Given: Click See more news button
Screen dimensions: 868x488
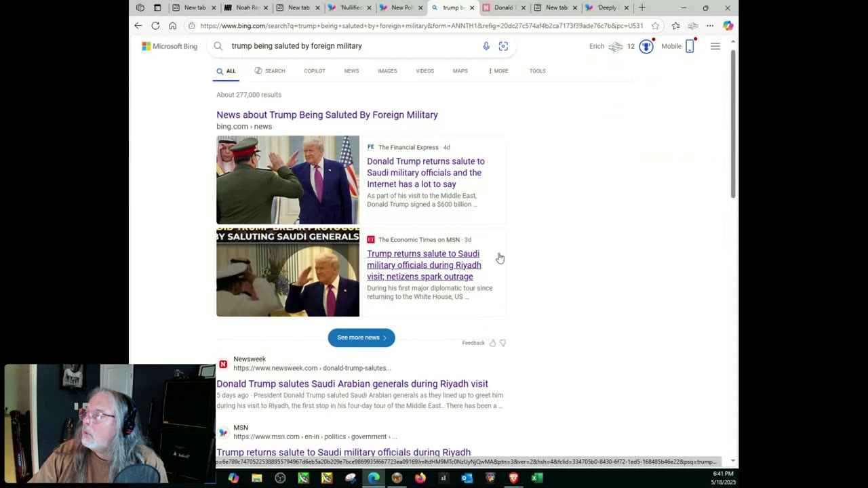Looking at the screenshot, I should [x=361, y=338].
